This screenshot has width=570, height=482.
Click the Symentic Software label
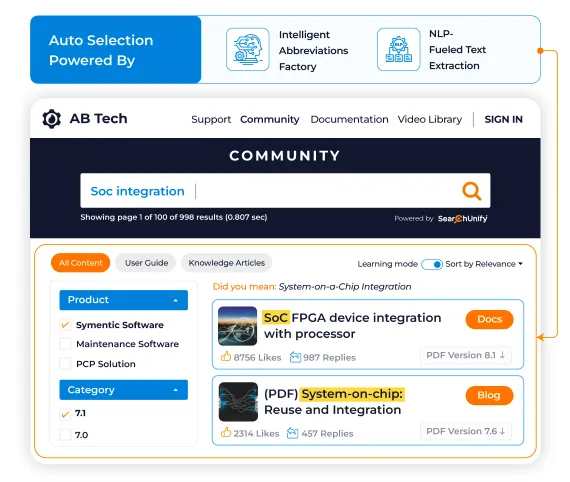click(120, 325)
